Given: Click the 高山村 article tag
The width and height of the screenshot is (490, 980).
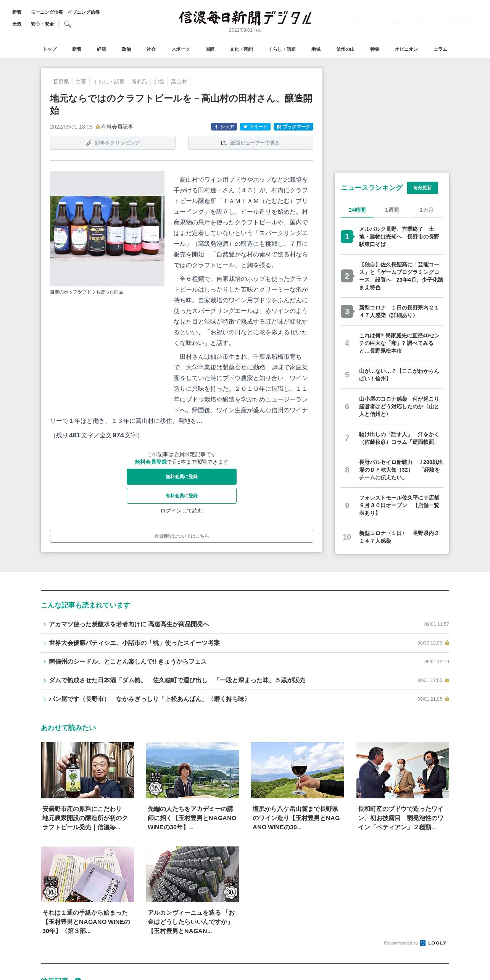Looking at the screenshot, I should tap(179, 82).
